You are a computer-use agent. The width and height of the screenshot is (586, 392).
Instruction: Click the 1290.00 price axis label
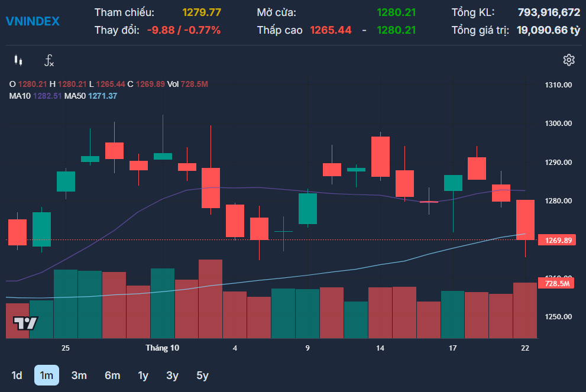558,162
